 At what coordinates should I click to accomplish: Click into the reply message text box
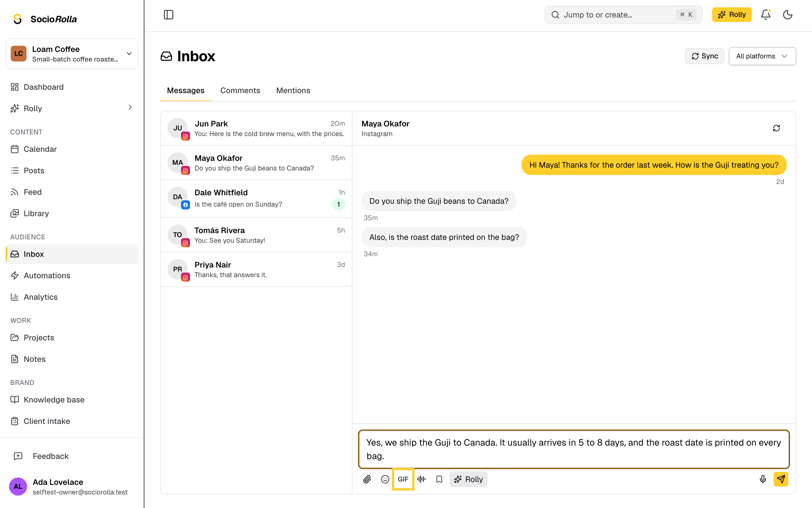(574, 449)
